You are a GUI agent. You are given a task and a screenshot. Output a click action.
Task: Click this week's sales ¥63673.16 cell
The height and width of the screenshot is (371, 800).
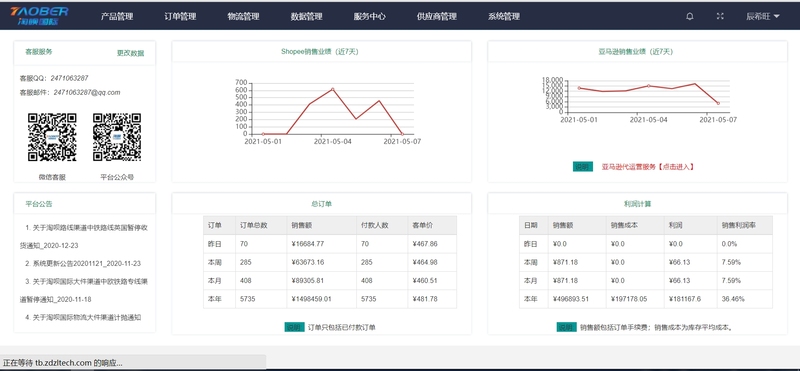tap(322, 262)
